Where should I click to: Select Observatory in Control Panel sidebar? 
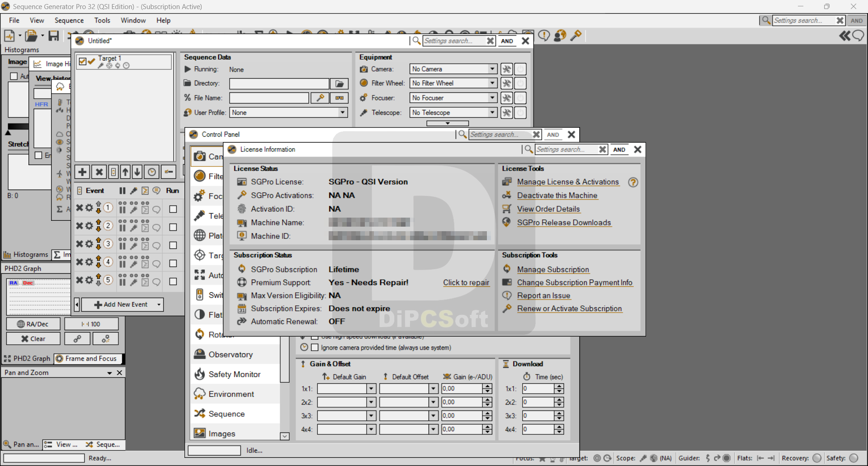[x=235, y=355]
